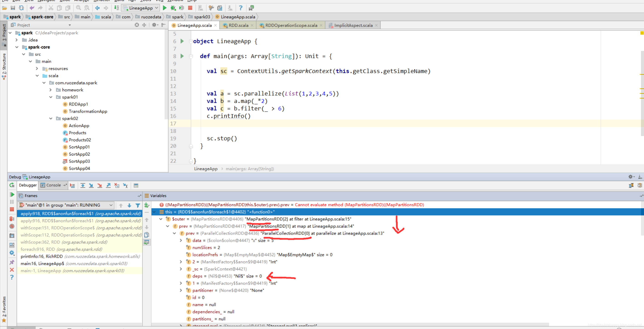Open the LineageApp run configuration dropdown
This screenshot has width=644, height=329.
[x=141, y=8]
